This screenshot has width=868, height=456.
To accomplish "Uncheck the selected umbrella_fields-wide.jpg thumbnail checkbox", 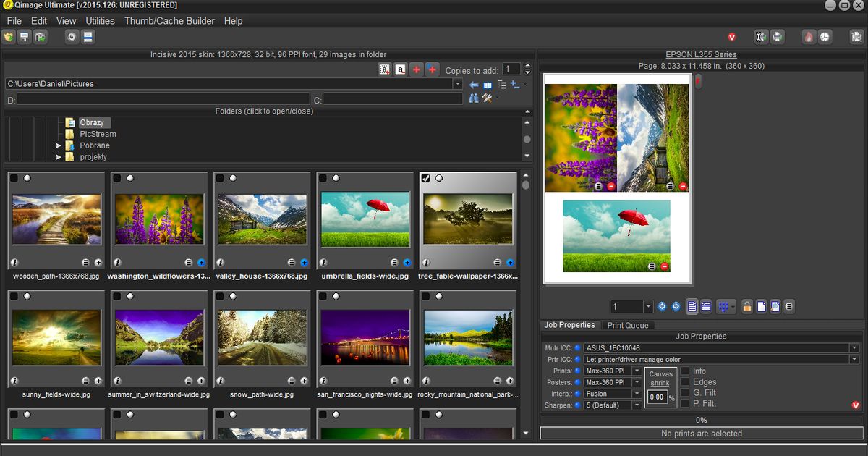I will click(x=323, y=177).
